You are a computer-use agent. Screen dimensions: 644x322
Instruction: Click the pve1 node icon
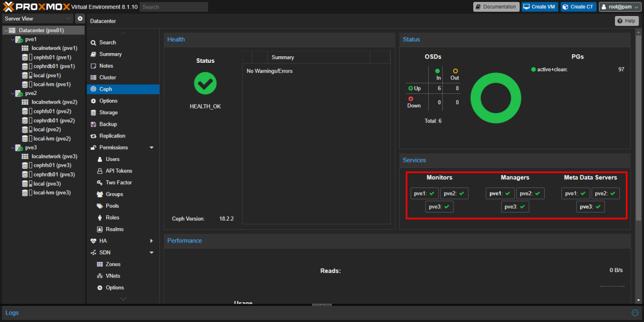(19, 40)
